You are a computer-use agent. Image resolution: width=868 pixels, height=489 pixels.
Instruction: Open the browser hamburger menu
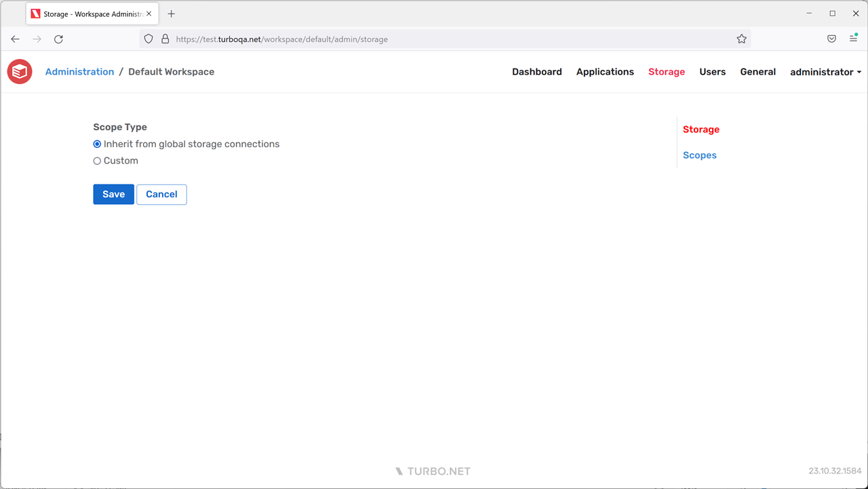pos(854,39)
